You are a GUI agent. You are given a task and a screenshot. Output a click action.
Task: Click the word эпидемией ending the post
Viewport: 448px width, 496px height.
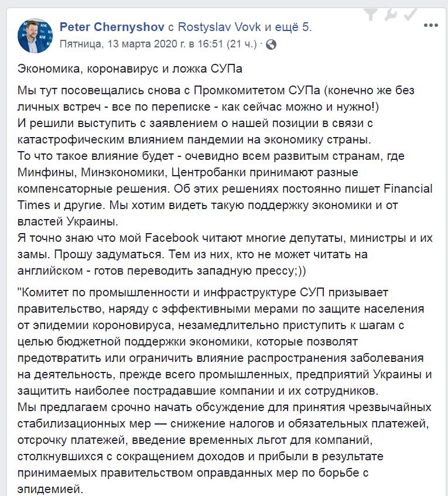[x=52, y=487]
